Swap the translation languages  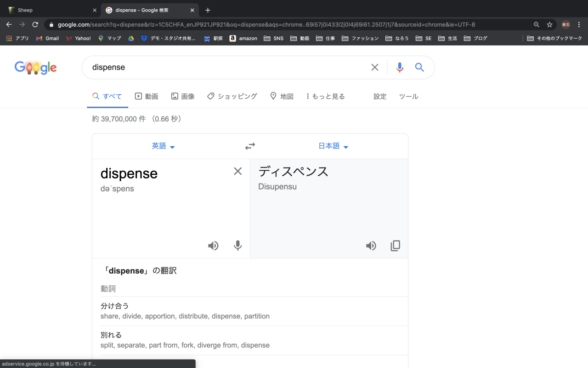(250, 146)
